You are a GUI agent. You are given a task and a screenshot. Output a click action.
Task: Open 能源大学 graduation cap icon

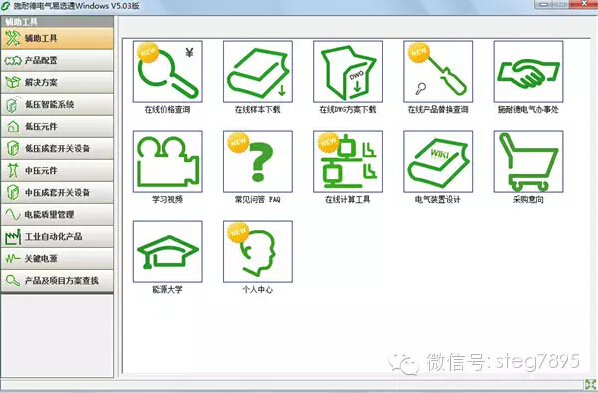167,251
